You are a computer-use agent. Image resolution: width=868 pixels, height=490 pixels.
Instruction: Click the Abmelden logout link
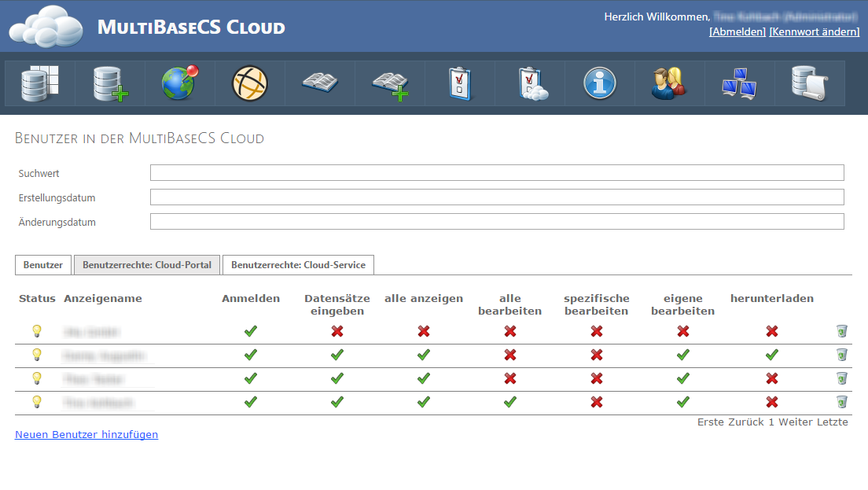point(737,31)
